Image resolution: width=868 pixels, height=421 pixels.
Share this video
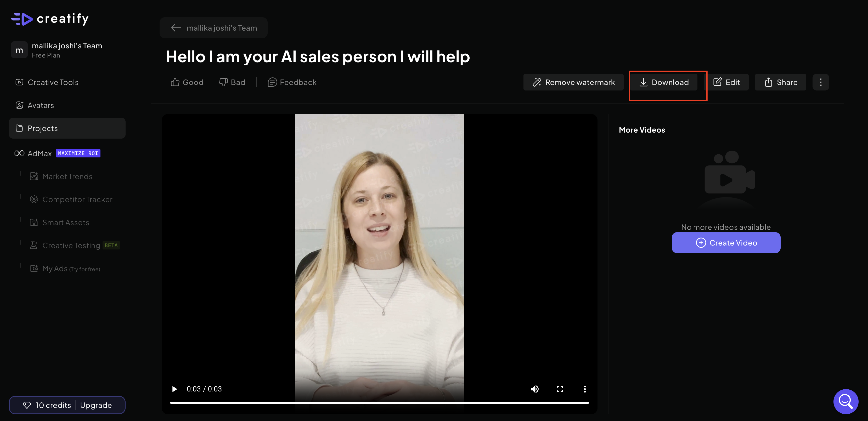tap(781, 82)
